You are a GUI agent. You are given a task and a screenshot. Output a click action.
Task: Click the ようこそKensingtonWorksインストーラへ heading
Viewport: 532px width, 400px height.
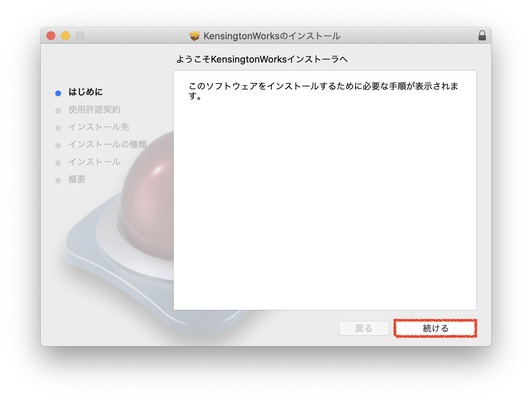coord(262,59)
